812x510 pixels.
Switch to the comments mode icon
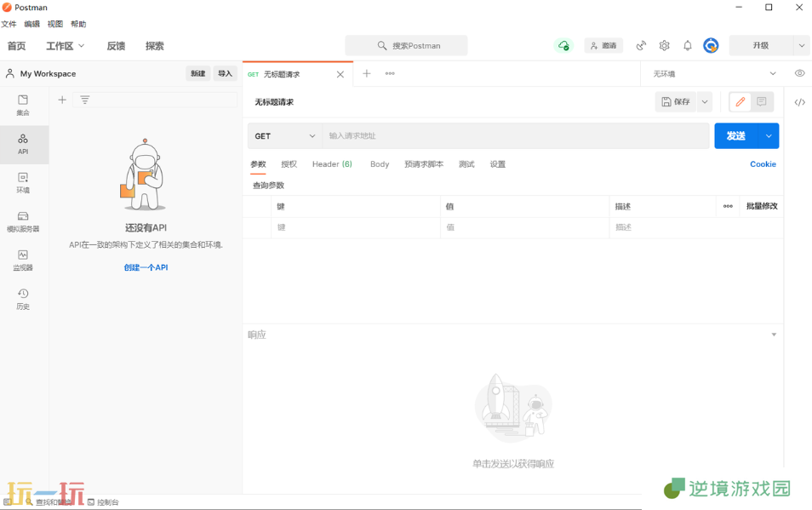tap(761, 101)
